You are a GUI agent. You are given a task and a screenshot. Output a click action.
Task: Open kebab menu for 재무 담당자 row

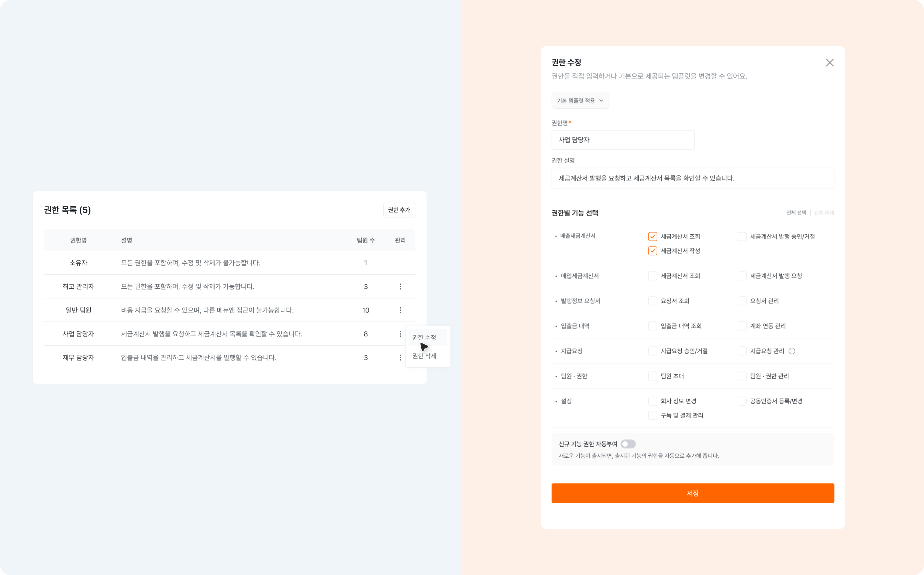tap(400, 357)
